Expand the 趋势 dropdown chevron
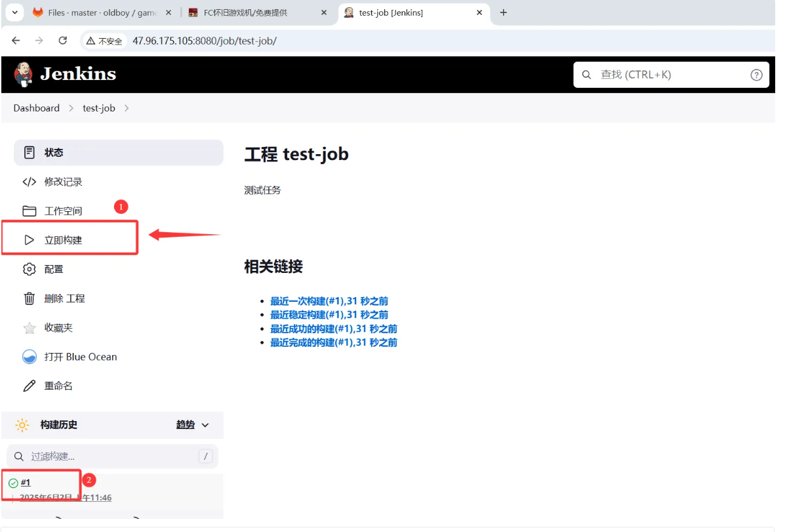 (x=205, y=425)
